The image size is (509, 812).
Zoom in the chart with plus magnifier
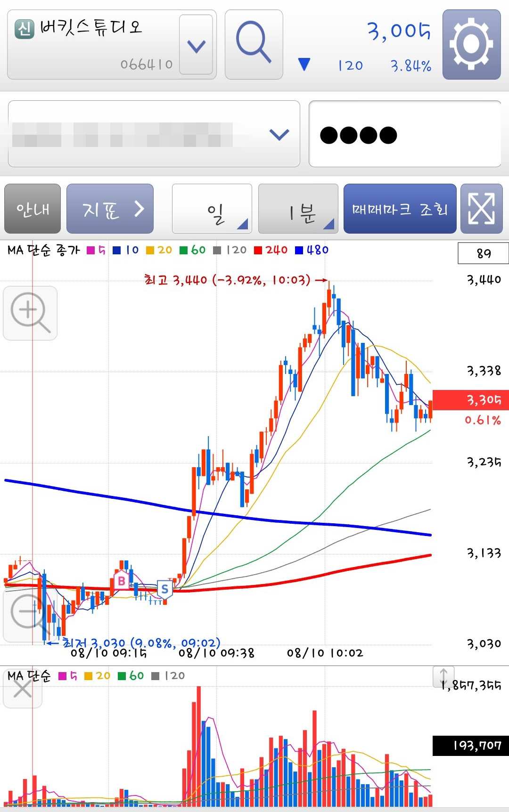[30, 313]
